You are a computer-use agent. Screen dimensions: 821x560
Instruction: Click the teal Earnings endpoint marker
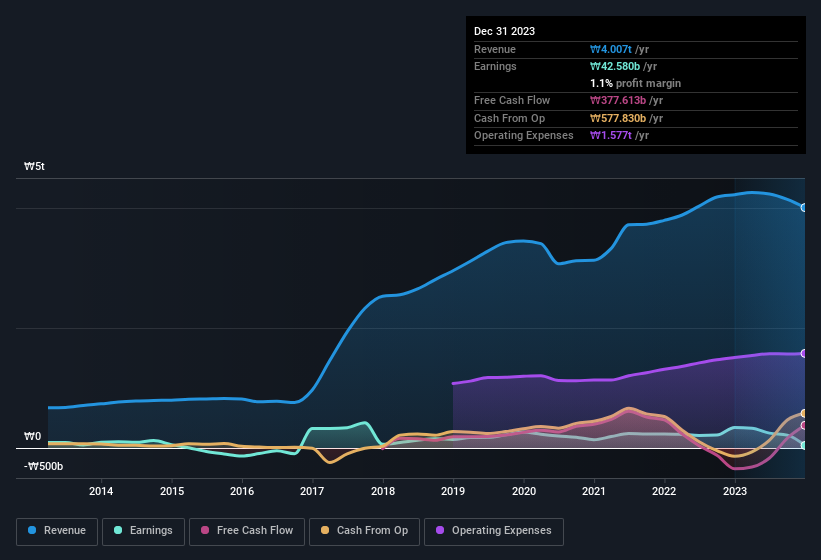[x=804, y=445]
